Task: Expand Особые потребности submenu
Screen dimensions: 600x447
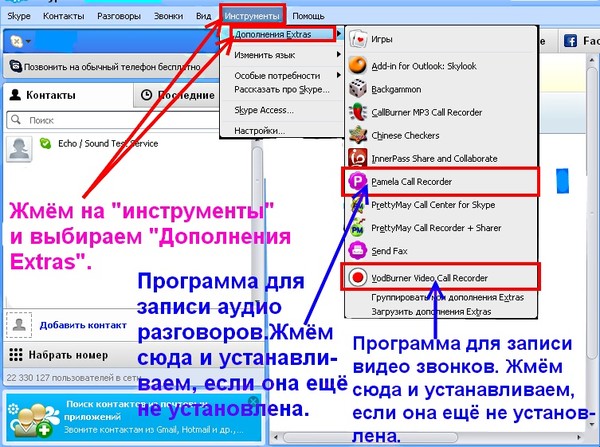Action: tap(282, 75)
